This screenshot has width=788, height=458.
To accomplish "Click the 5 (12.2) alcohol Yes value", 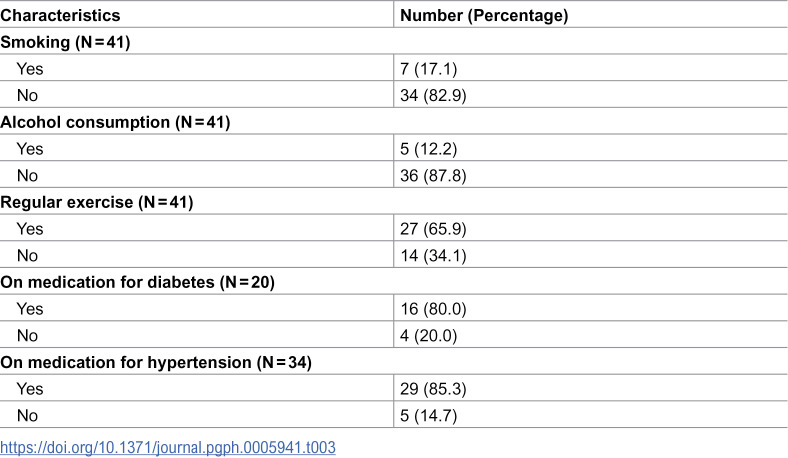I will point(429,148).
